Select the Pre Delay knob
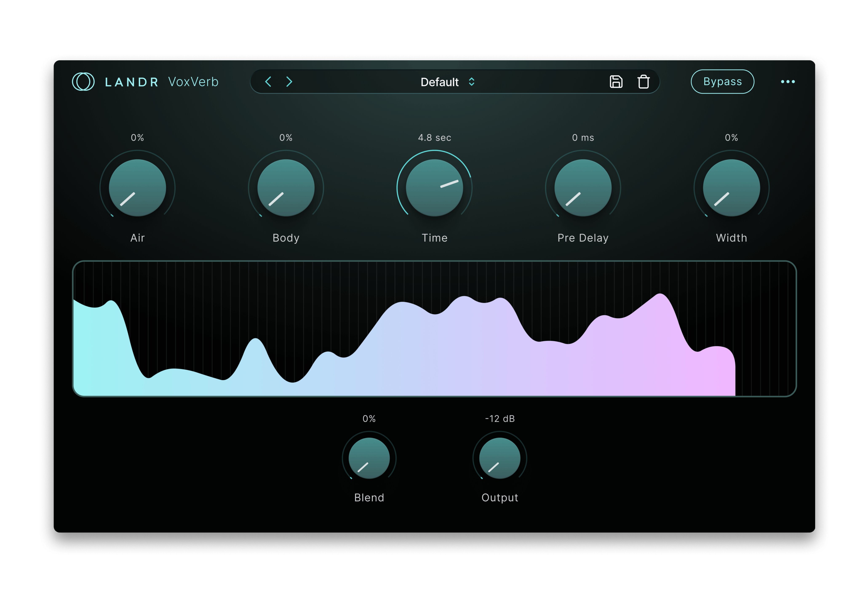This screenshot has height=593, width=868. click(x=582, y=187)
